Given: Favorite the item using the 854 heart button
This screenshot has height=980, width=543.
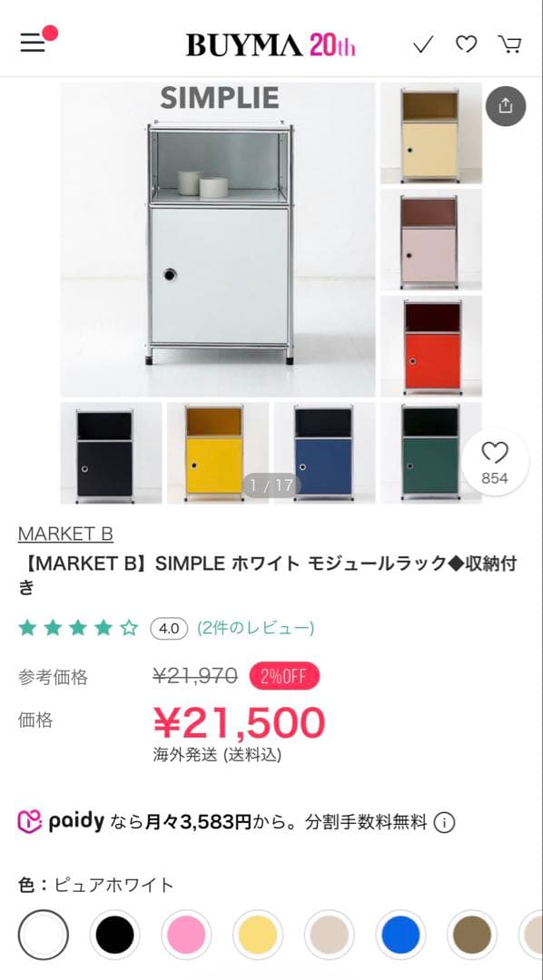Looking at the screenshot, I should tap(495, 462).
